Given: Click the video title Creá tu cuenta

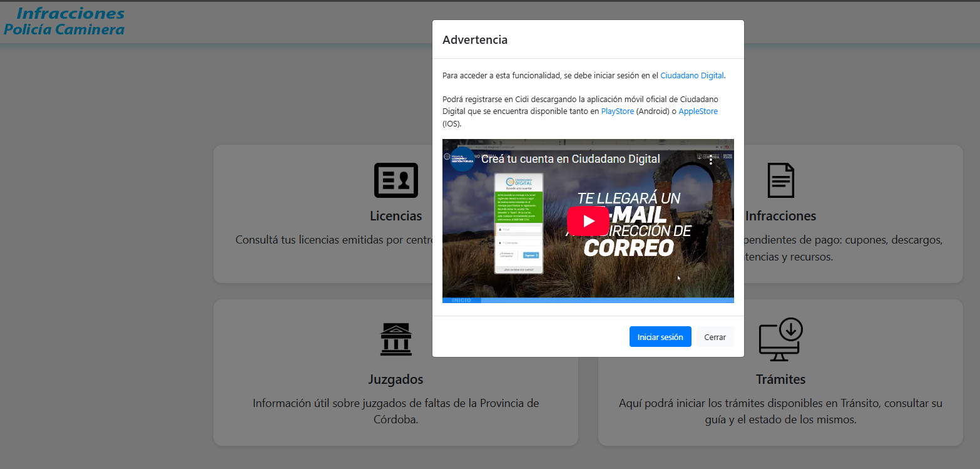Looking at the screenshot, I should pyautogui.click(x=570, y=159).
